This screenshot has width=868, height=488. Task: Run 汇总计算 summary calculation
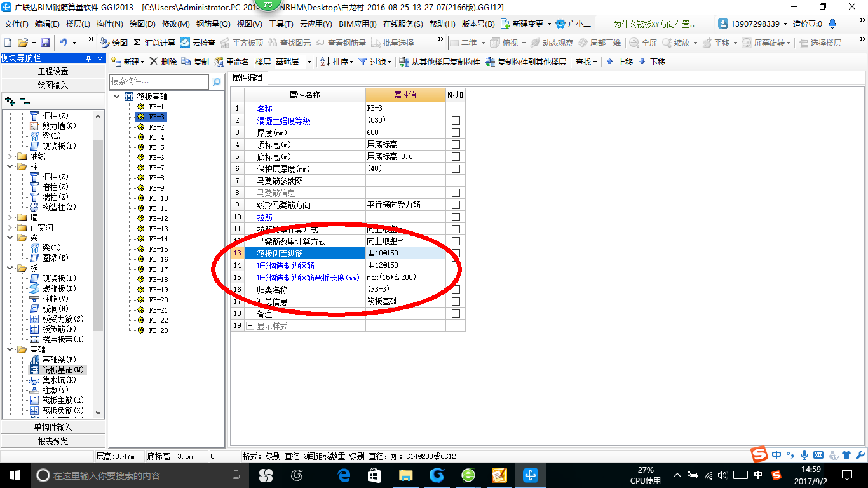pos(154,43)
